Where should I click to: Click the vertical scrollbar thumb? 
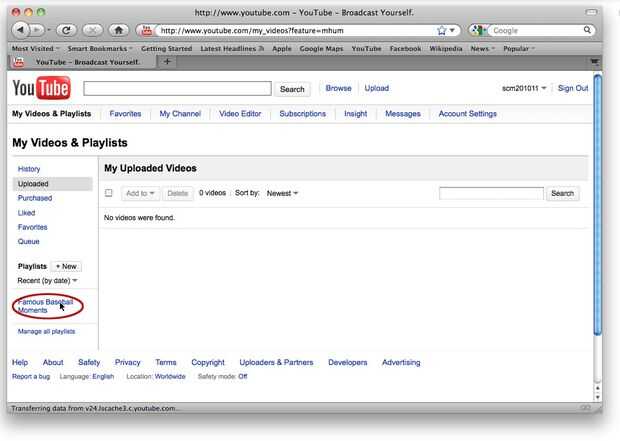(597, 205)
